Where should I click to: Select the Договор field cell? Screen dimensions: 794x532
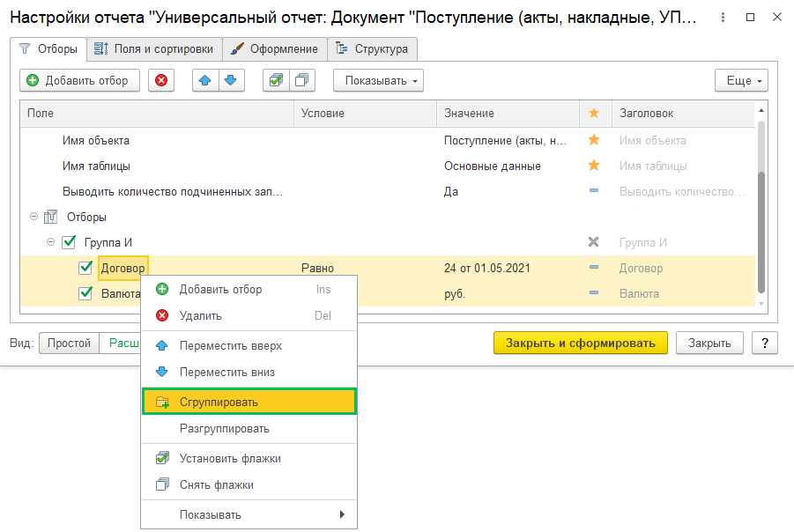(123, 268)
